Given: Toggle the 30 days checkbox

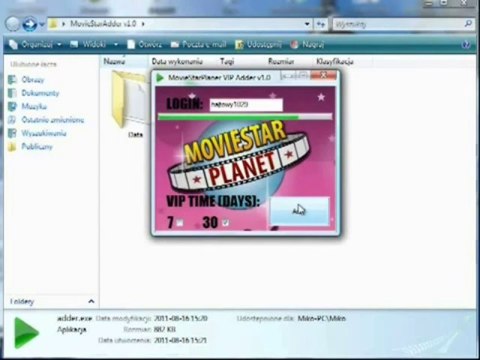Looking at the screenshot, I should 225,222.
